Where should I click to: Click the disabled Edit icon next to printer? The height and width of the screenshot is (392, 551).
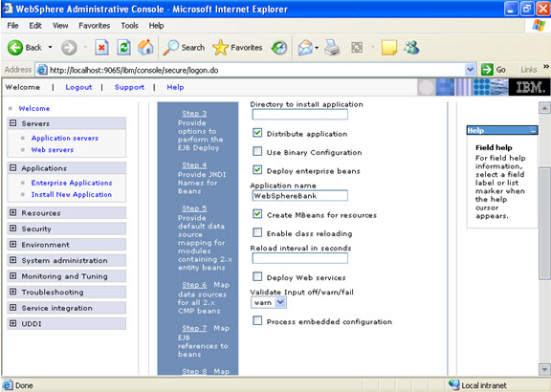tap(357, 48)
